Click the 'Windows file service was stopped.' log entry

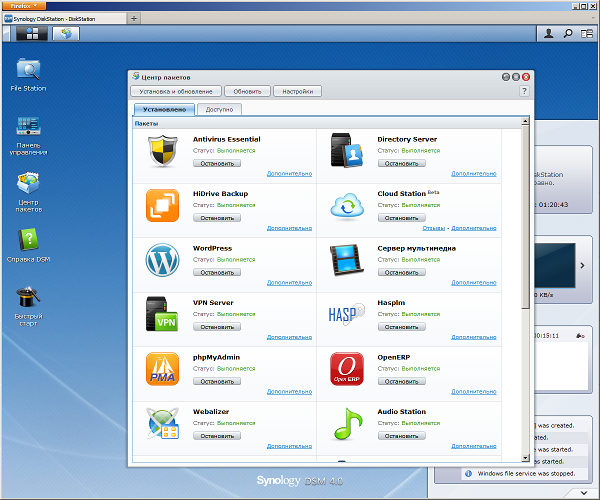526,474
